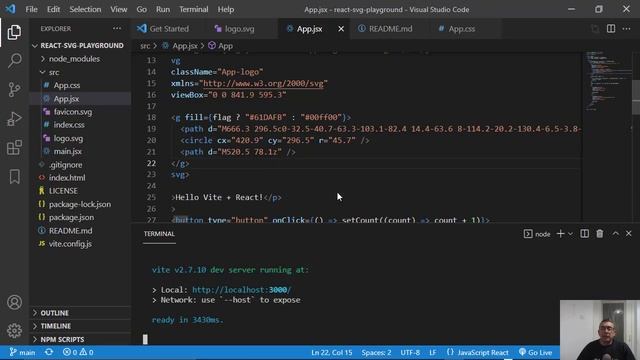The width and height of the screenshot is (640, 360).
Task: Kill terminal with trash icon
Action: [x=600, y=233]
